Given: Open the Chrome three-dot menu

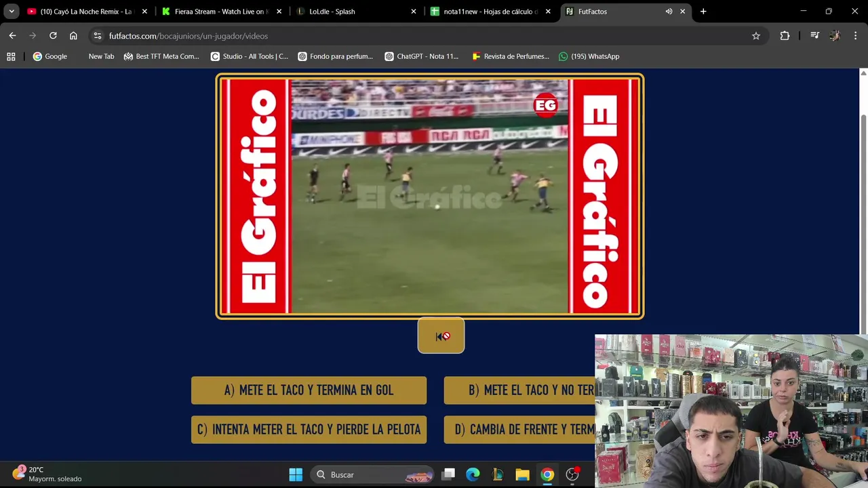Looking at the screenshot, I should (855, 36).
